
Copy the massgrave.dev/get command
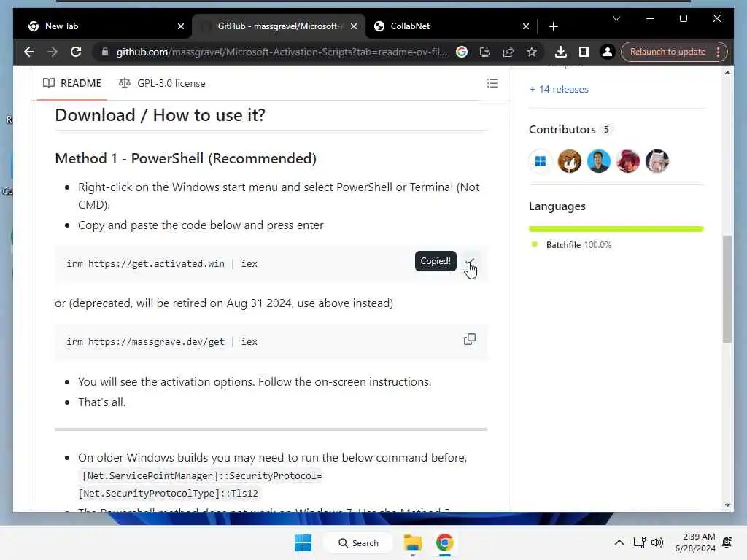[x=469, y=340]
